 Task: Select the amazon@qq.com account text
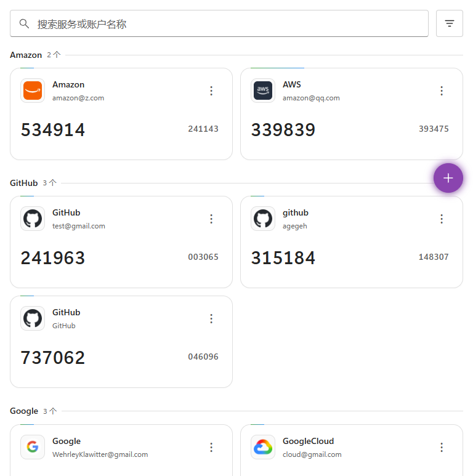[x=311, y=98]
